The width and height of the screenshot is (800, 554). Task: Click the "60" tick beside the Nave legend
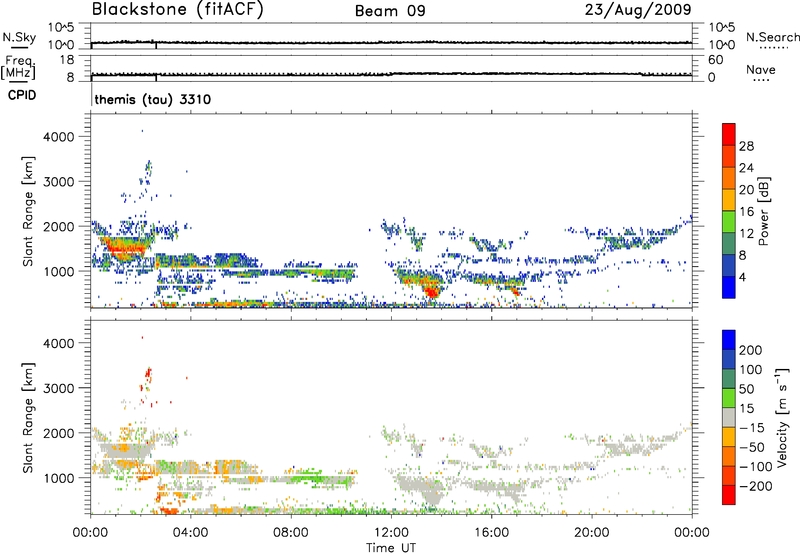[715, 60]
